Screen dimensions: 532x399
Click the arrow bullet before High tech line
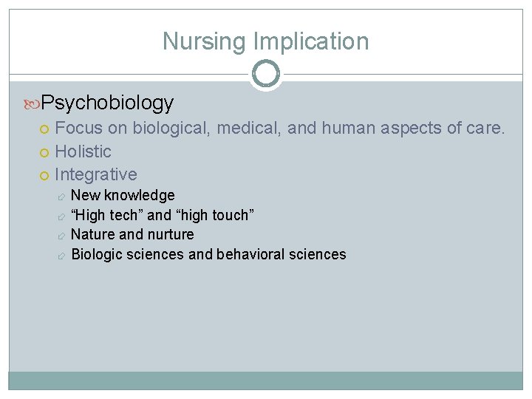coord(63,216)
